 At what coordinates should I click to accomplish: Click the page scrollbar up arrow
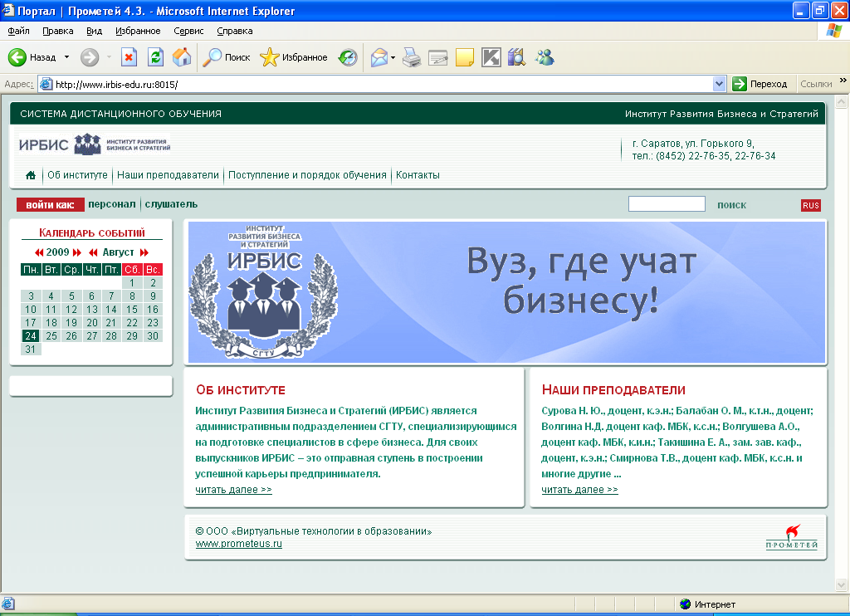click(x=842, y=101)
